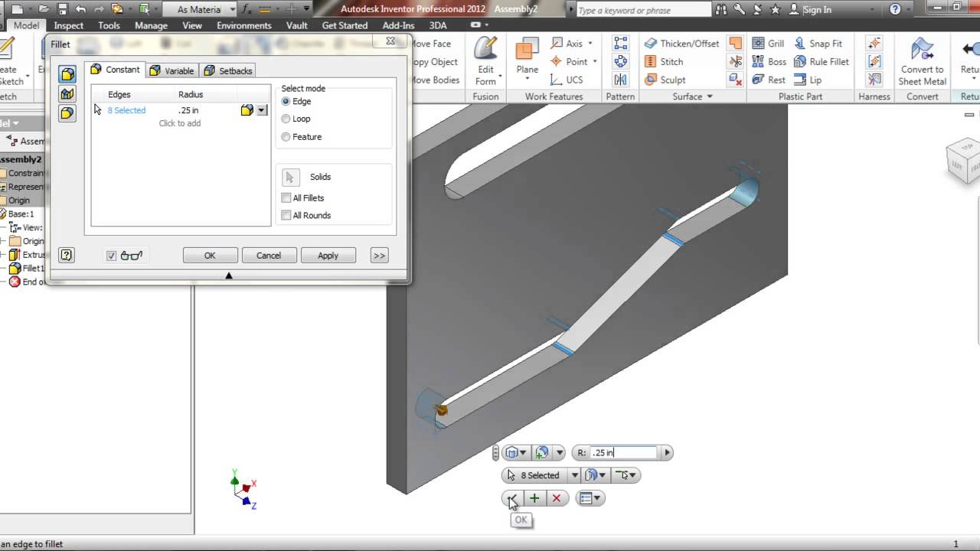
Task: Open the Tools ribbon tab
Action: click(109, 25)
